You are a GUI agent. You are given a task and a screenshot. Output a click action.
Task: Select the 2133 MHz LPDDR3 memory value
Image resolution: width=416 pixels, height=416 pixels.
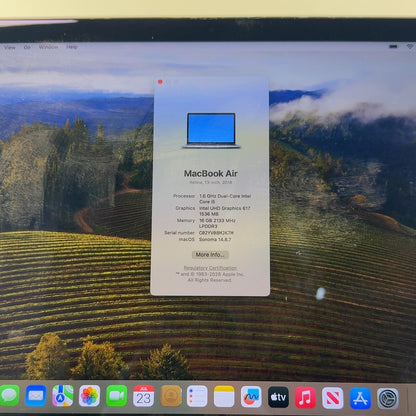[x=217, y=223]
